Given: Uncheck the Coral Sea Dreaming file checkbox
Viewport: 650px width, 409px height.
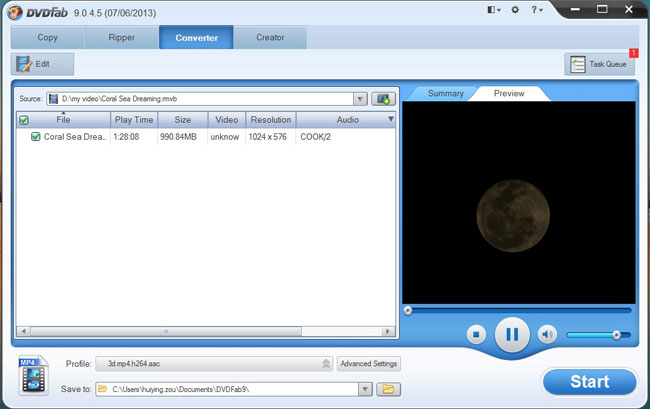Looking at the screenshot, I should [x=36, y=136].
